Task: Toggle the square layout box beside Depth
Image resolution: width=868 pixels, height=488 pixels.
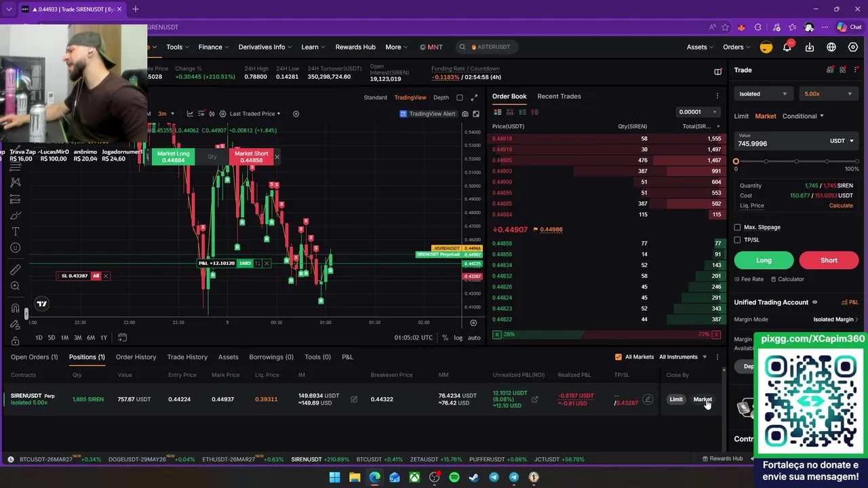Action: 460,98
